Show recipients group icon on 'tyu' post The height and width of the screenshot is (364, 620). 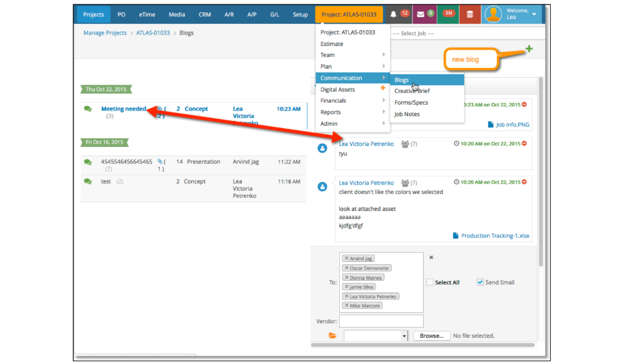[405, 144]
